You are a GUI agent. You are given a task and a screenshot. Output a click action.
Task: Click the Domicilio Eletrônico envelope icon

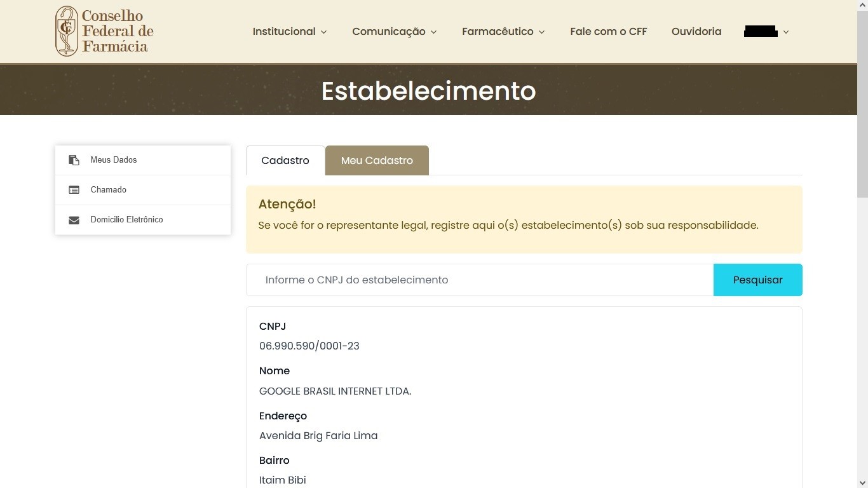point(74,220)
